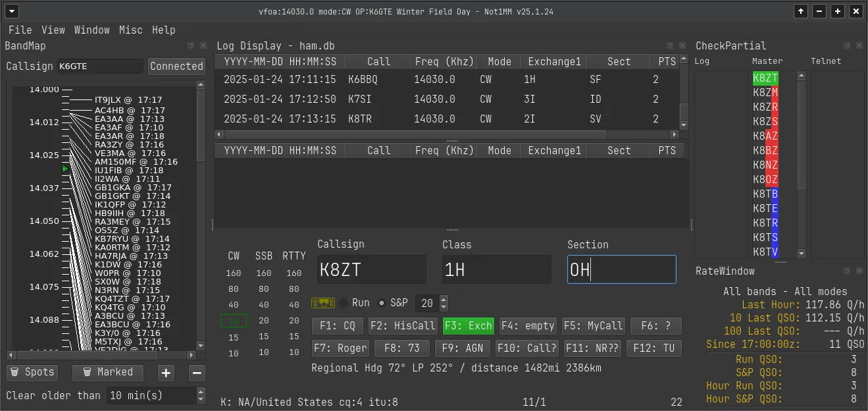Click Log Display horizontal scroll left arrow
The image size is (868, 411).
pos(218,134)
